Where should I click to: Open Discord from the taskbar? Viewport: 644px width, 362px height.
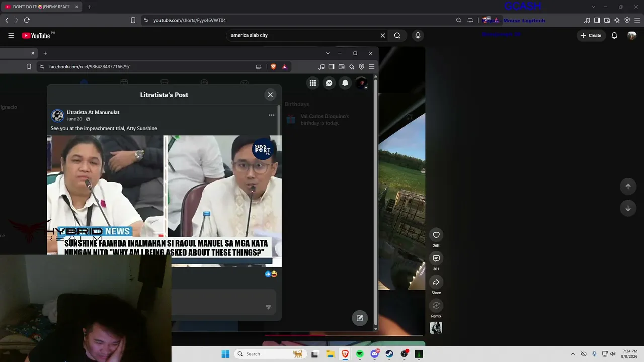375,354
